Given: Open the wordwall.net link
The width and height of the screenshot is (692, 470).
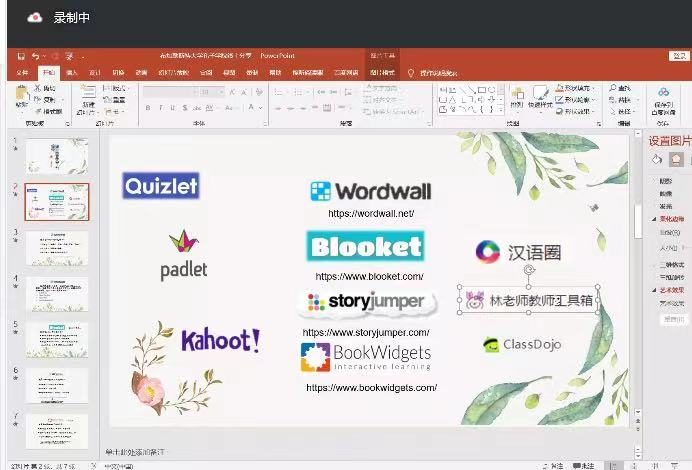Looking at the screenshot, I should [x=371, y=214].
